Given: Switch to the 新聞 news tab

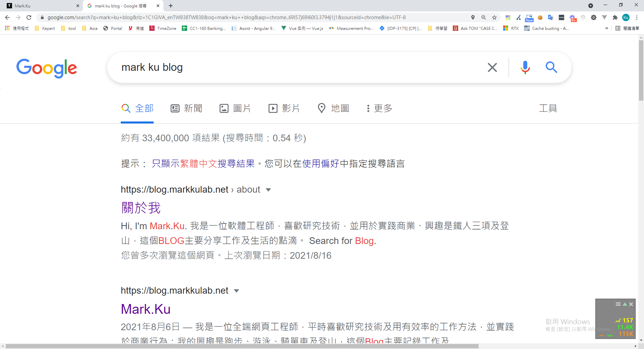Looking at the screenshot, I should click(186, 108).
